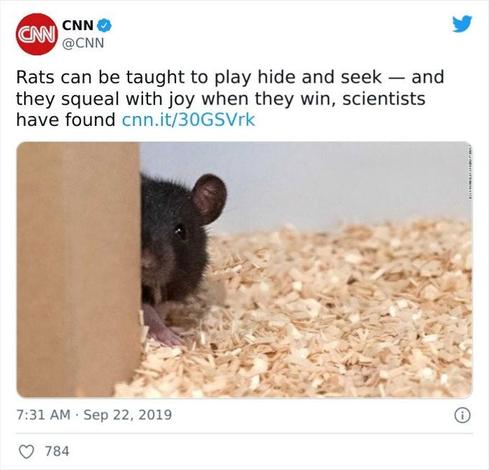489x470 pixels.
Task: Open the Twitter bird logo
Action: [x=462, y=24]
